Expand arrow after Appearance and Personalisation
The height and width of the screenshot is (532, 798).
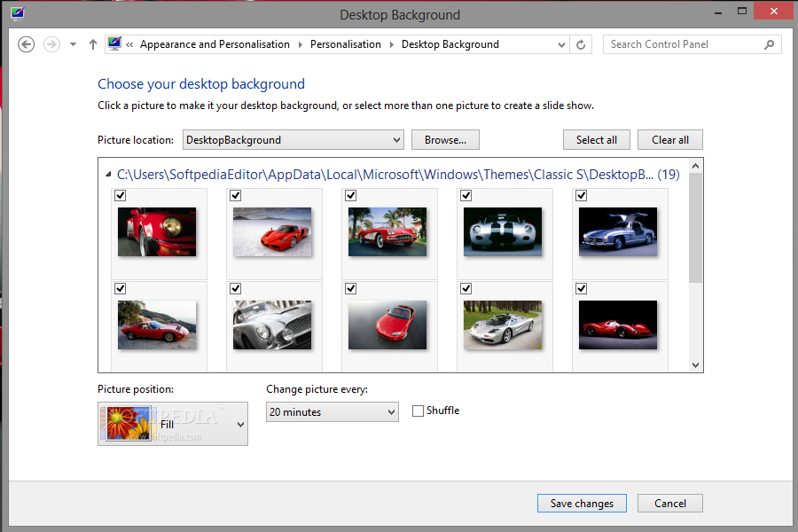[x=301, y=44]
